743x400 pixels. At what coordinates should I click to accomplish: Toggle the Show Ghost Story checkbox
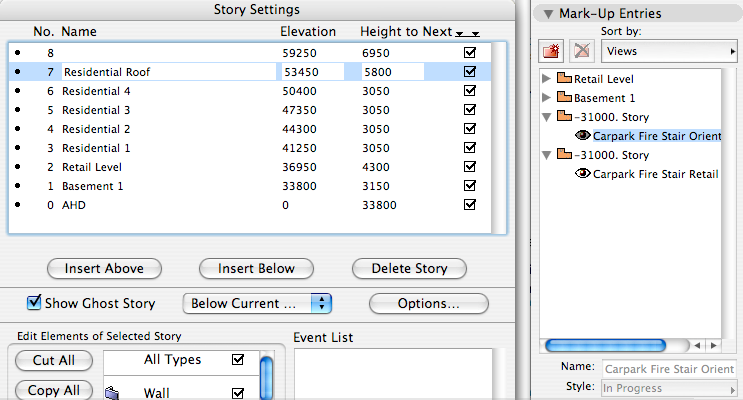pyautogui.click(x=34, y=303)
